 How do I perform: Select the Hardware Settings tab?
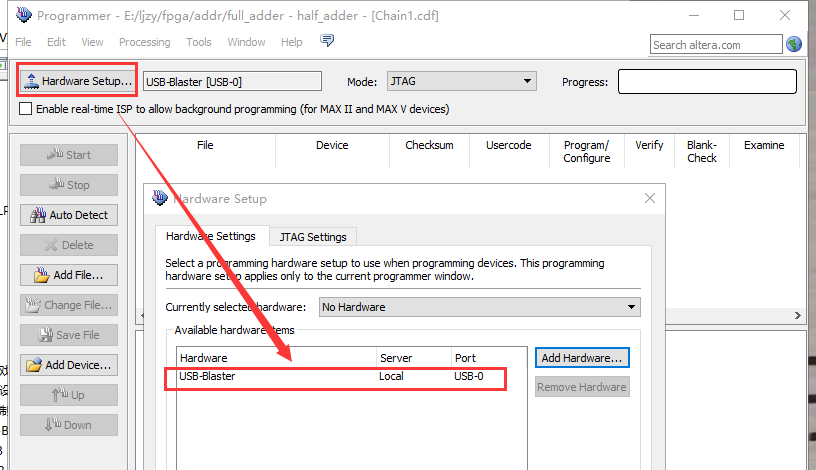tap(211, 236)
